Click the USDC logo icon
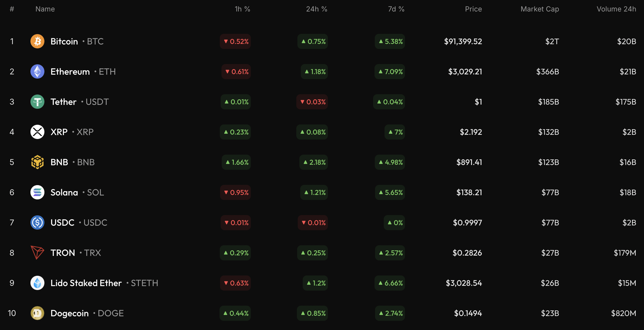Viewport: 644px width, 330px height. (x=37, y=223)
